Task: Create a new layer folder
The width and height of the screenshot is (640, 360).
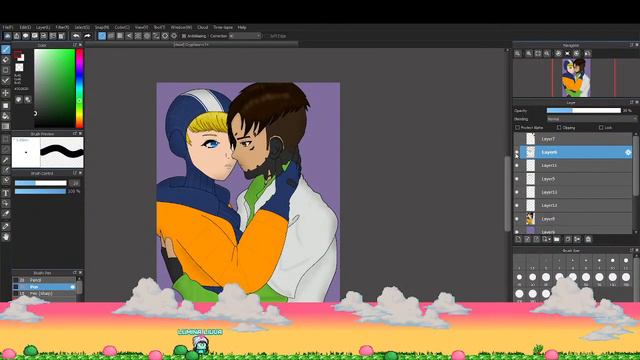Action: [x=557, y=239]
